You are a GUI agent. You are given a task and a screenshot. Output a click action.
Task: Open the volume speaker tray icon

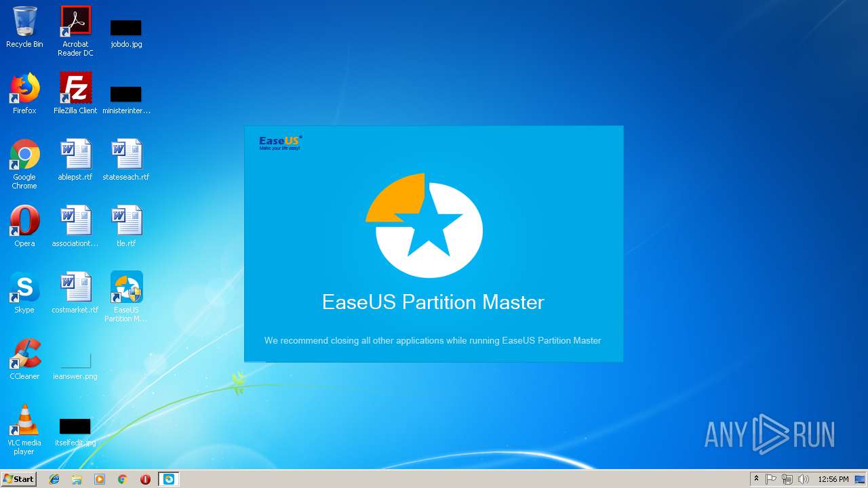click(x=804, y=479)
